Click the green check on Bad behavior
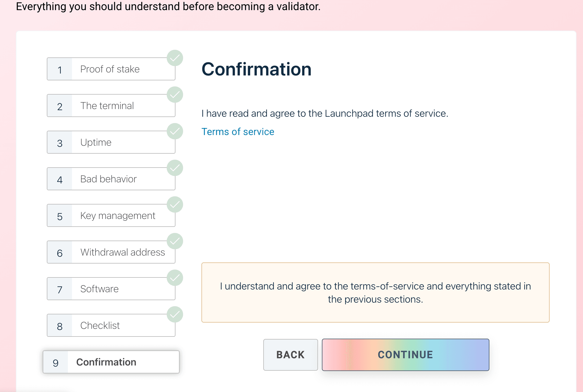The width and height of the screenshot is (583, 392). click(175, 168)
